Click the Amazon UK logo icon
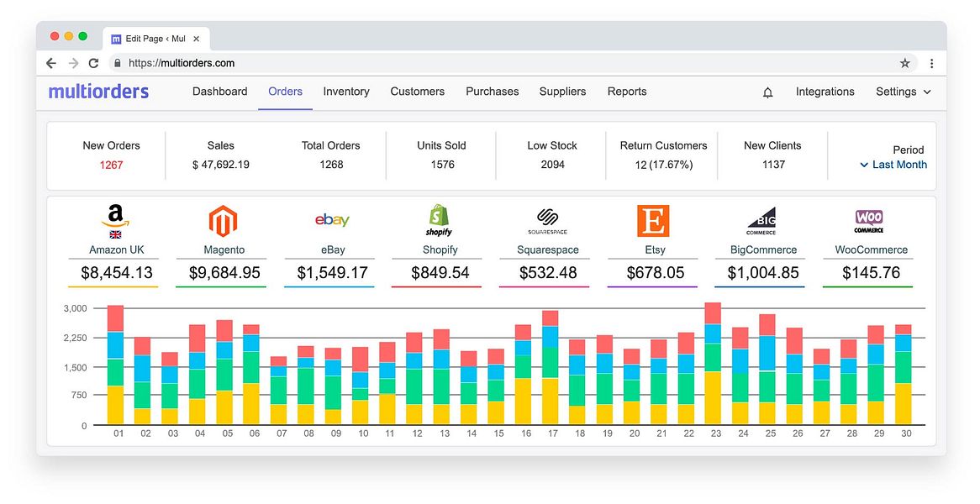Image resolution: width=980 pixels, height=504 pixels. 116,221
